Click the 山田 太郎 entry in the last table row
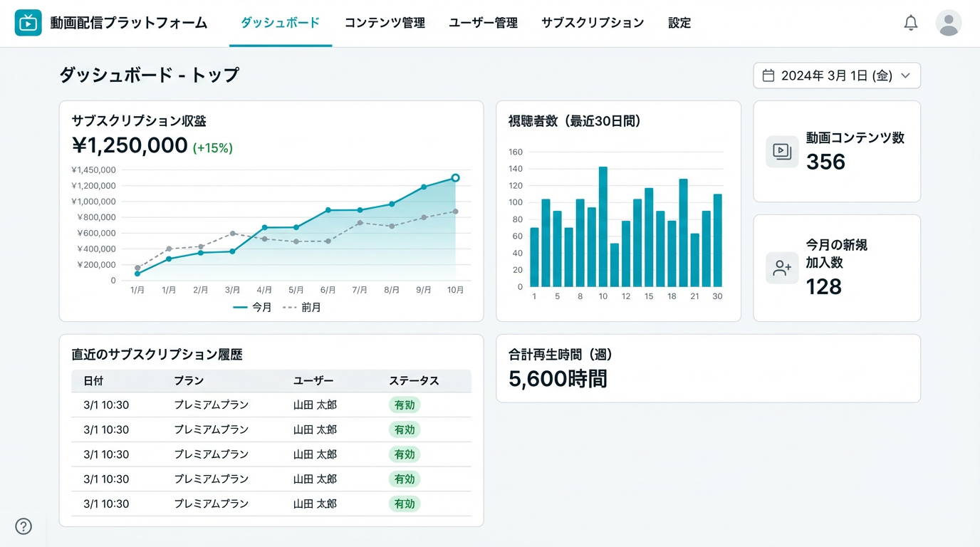The height and width of the screenshot is (547, 980). pos(315,504)
